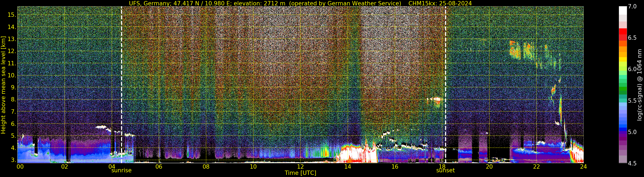Click the 'Time [UTC]' axis label

pyautogui.click(x=300, y=173)
